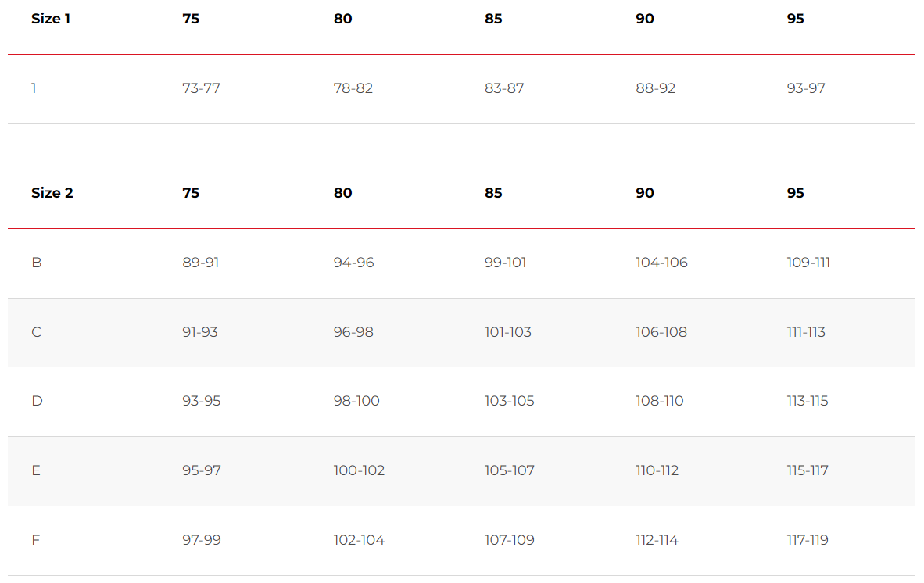924x583 pixels.
Task: Select cup size F row label
Action: point(35,540)
